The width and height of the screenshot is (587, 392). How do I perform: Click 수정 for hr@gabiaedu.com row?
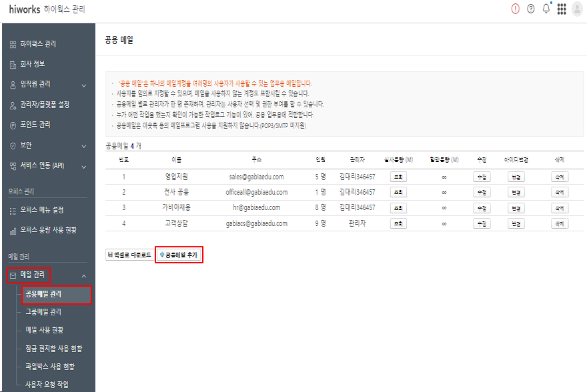click(x=482, y=208)
